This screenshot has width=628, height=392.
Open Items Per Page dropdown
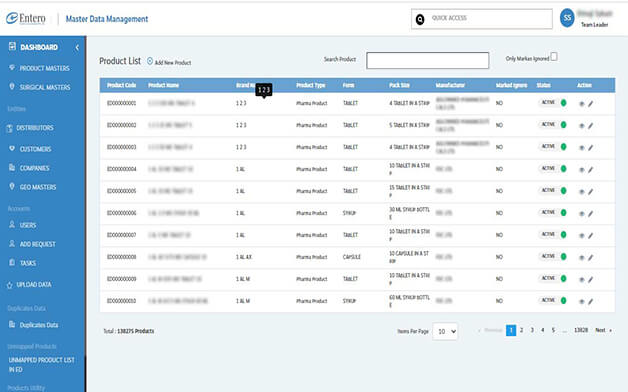tap(445, 332)
